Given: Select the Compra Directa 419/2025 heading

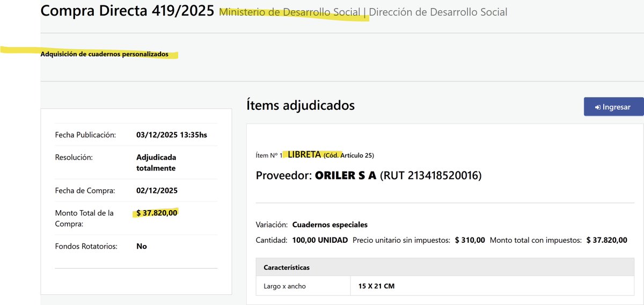Looking at the screenshot, I should click(128, 11).
